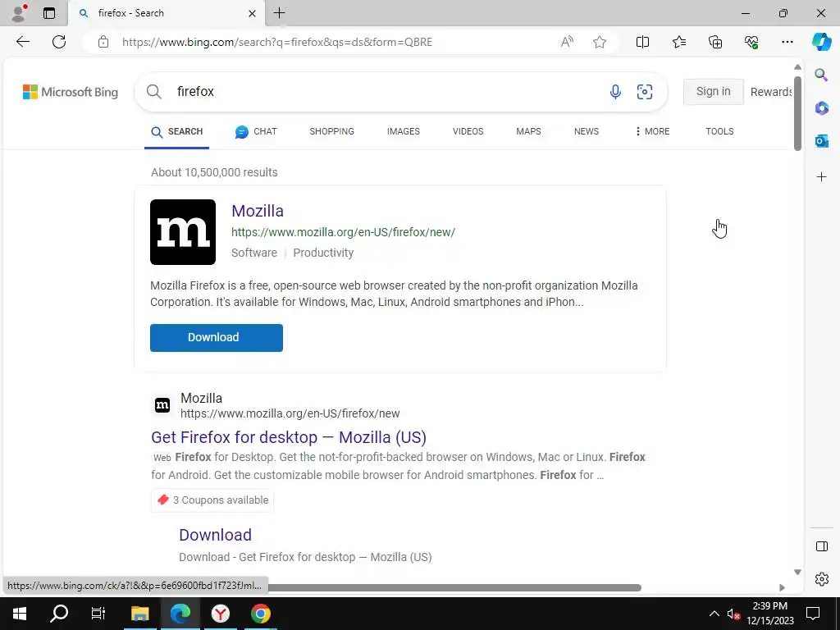Open Microsoft 365 sidebar icon
The width and height of the screenshot is (840, 630).
click(821, 107)
